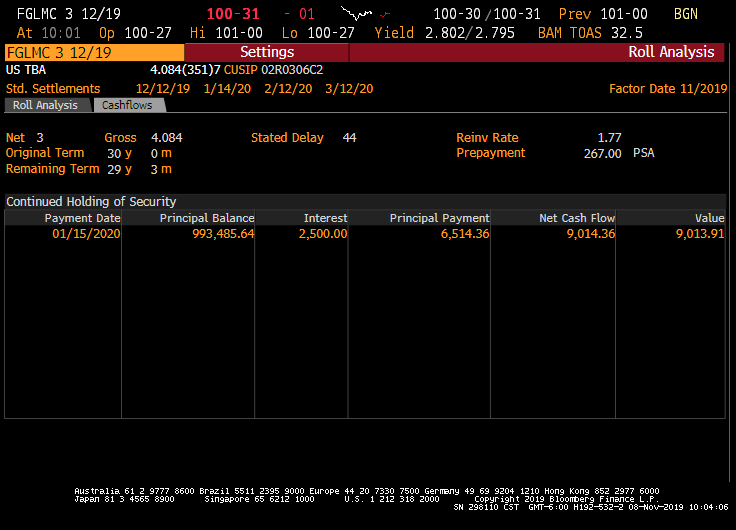Click the FGLMC 3 12/19 security field
Image resolution: width=736 pixels, height=530 pixels.
(94, 52)
